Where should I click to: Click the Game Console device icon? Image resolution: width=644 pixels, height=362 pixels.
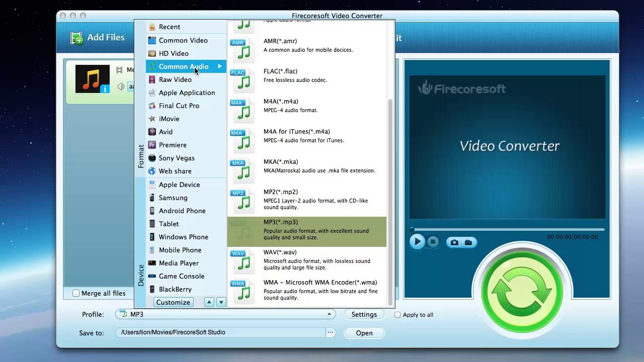coord(152,276)
